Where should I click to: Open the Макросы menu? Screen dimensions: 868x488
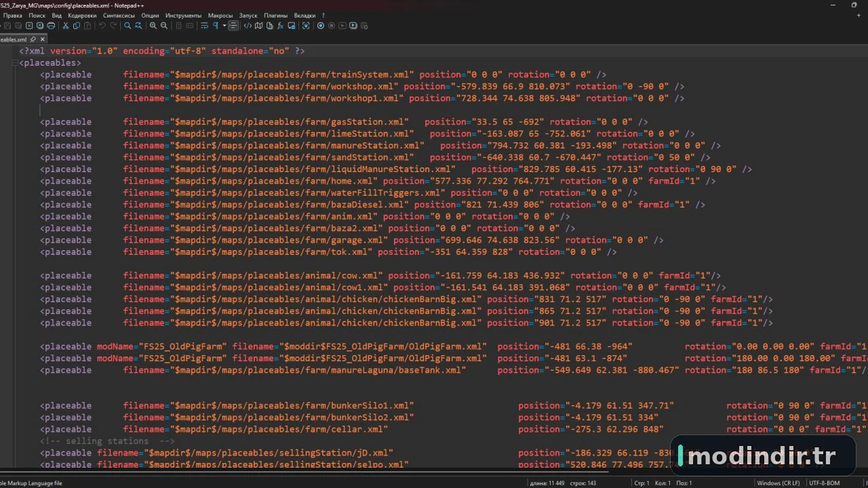(x=220, y=15)
